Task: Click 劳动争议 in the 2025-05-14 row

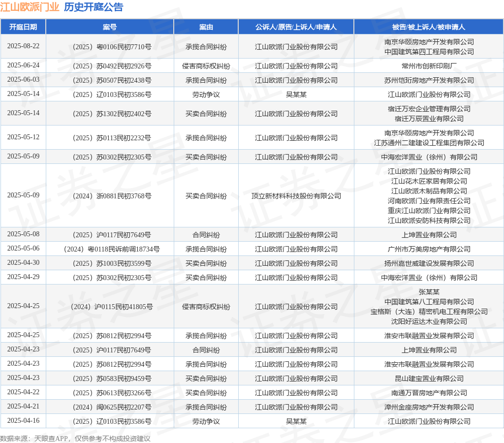Action: [x=206, y=95]
